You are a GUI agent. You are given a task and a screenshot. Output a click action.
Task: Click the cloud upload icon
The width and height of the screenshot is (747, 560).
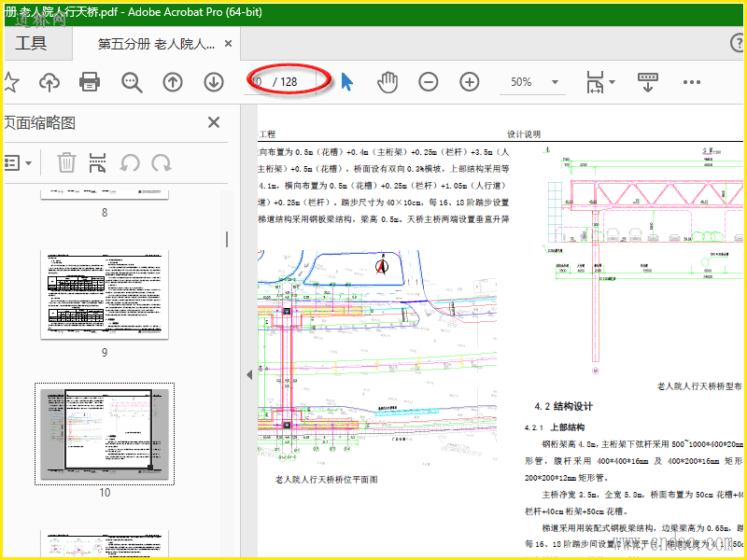point(49,82)
